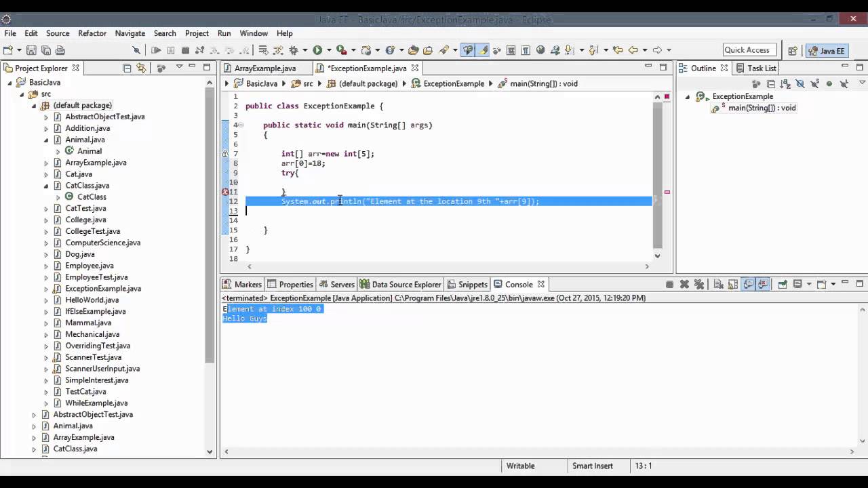
Task: Click Remove Launch X icon in Console
Action: (x=684, y=285)
